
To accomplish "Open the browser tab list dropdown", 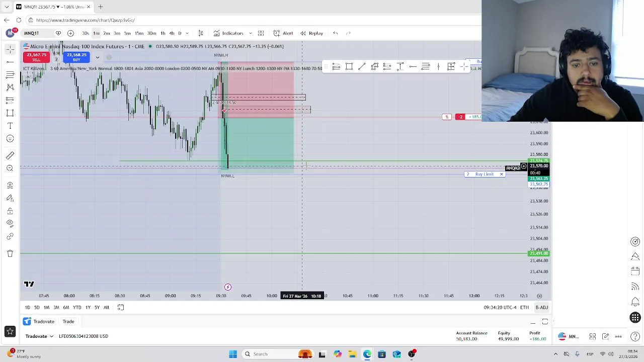I will click(7, 7).
